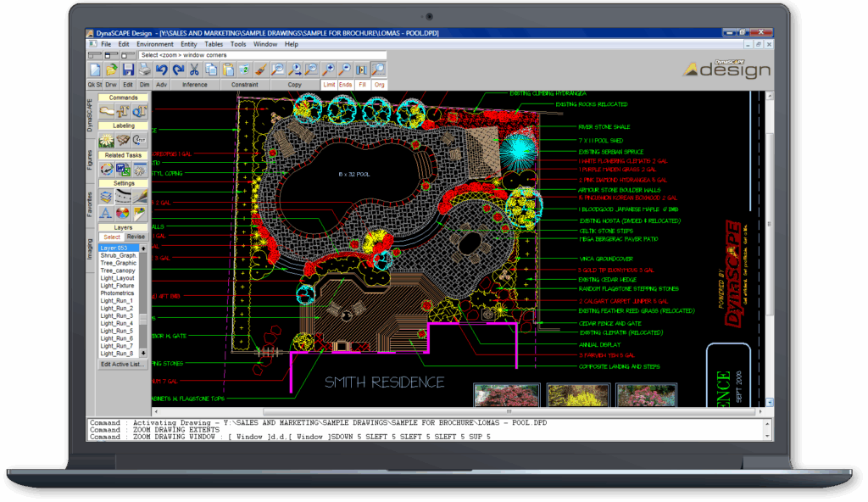Viewport: 868px width, 502px height.
Task: Toggle the Limit inference option
Action: 330,85
